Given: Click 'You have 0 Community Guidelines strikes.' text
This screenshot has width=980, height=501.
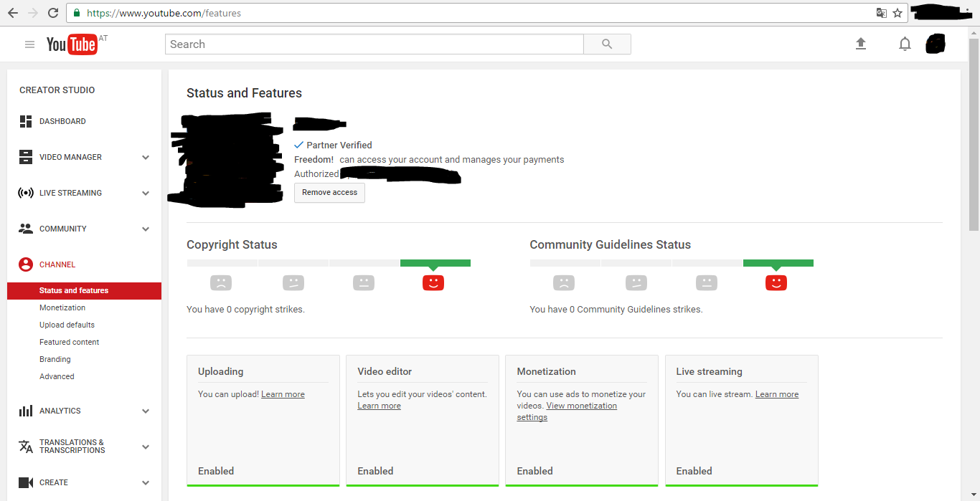Looking at the screenshot, I should click(616, 310).
